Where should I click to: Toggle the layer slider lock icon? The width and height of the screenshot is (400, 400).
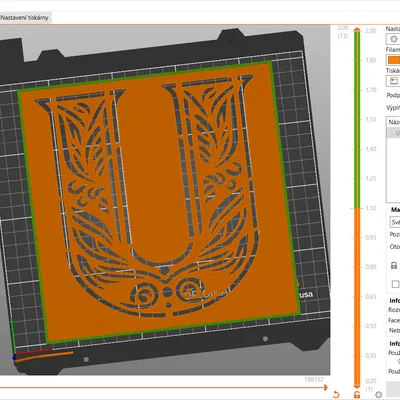[357, 395]
